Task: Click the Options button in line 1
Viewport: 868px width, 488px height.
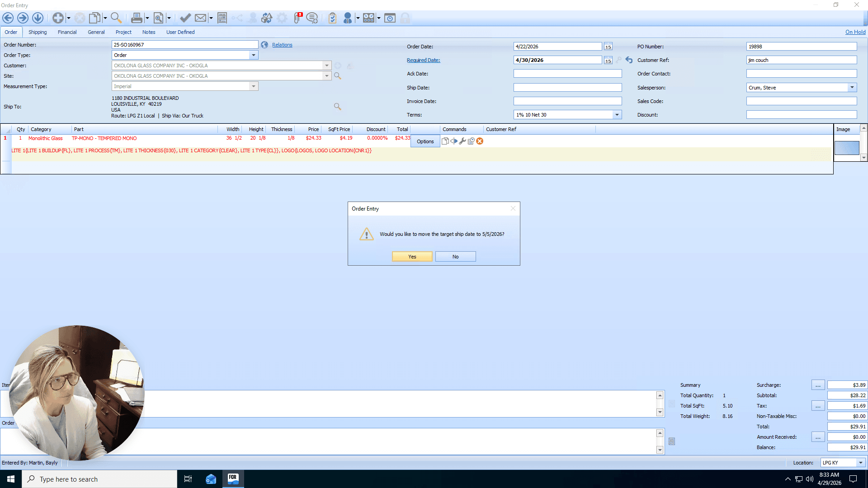Action: pos(425,141)
